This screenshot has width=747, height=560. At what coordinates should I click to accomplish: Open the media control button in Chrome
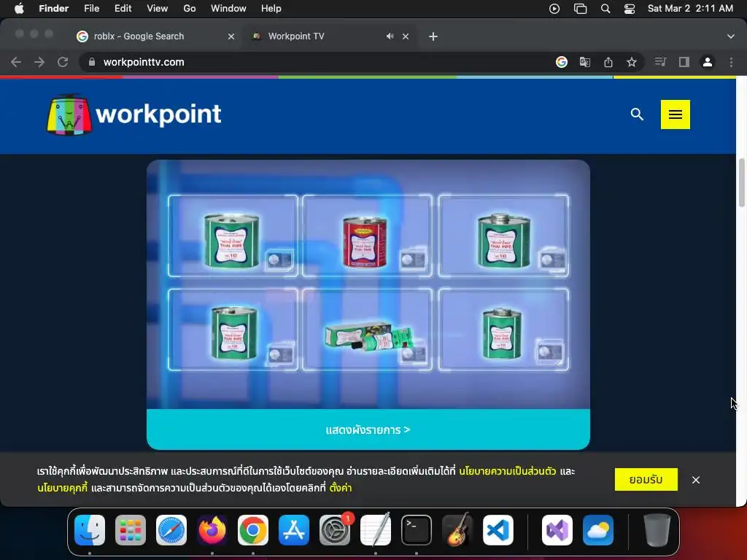(x=660, y=62)
